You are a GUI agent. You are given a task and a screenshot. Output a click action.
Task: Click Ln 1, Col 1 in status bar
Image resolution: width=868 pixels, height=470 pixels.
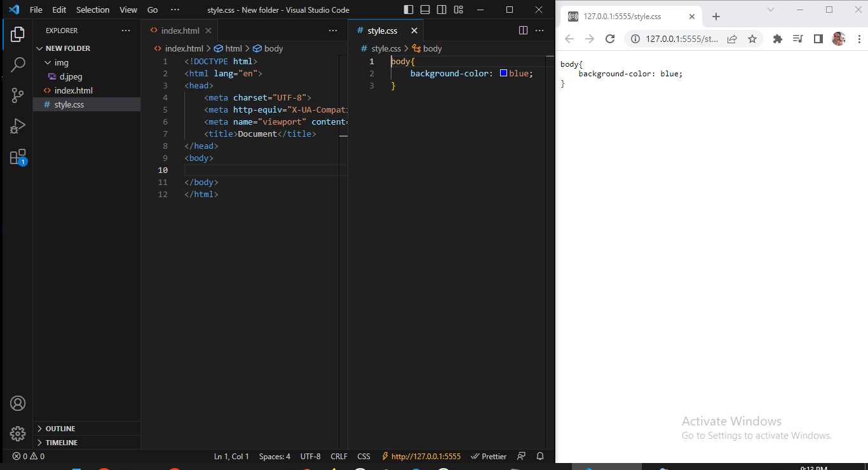[231, 456]
